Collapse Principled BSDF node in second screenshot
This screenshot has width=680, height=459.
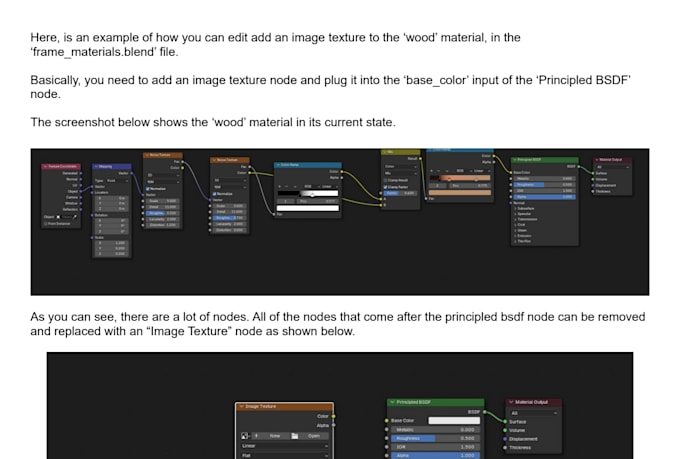tap(392, 402)
